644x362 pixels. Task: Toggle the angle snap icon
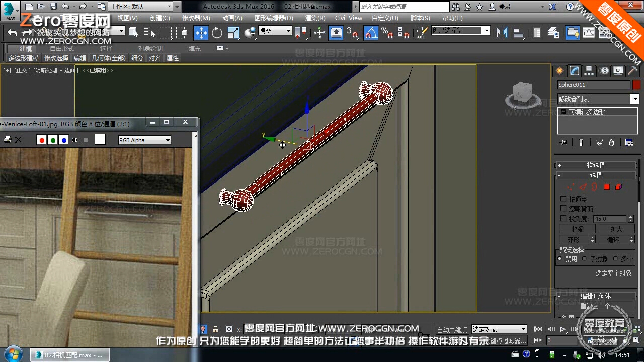coord(371,33)
